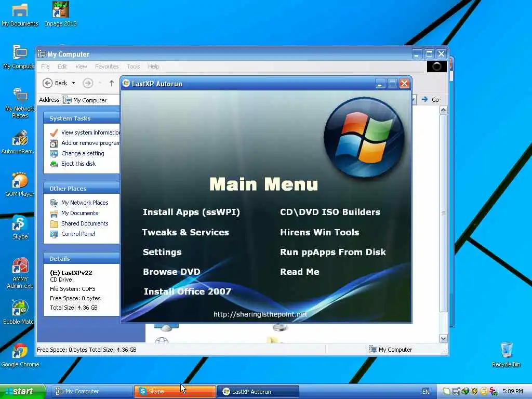The image size is (532, 399).
Task: Open Settings in LastXP main menu
Action: click(162, 252)
